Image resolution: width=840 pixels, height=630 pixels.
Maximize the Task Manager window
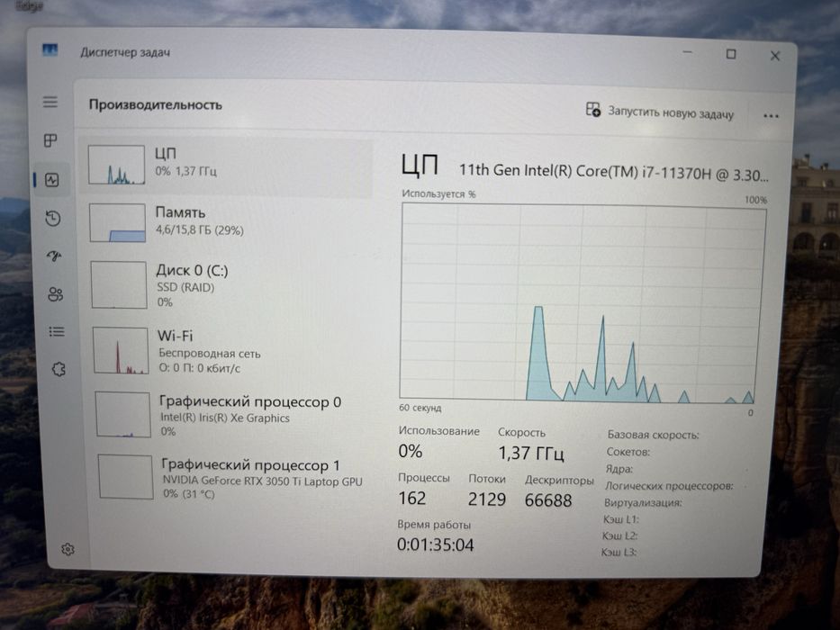point(731,54)
